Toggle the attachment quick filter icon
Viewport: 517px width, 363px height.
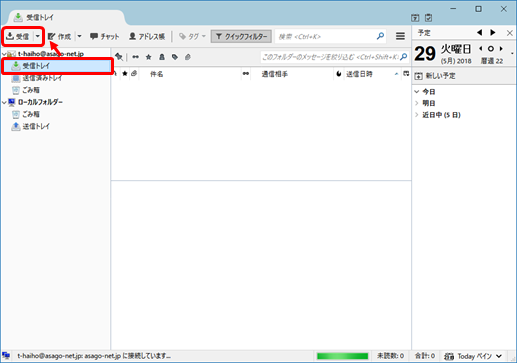[188, 57]
